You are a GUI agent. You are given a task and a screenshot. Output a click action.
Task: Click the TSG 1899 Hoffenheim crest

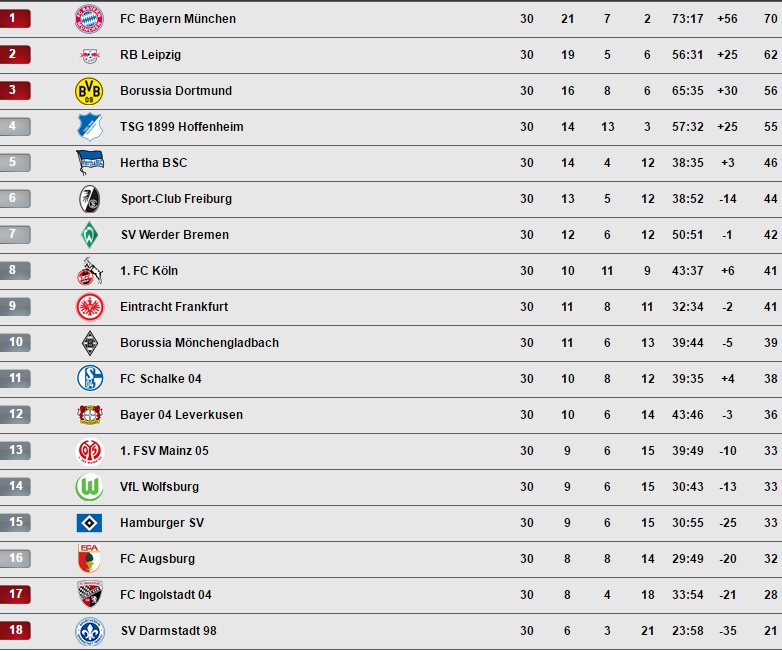pyautogui.click(x=90, y=127)
